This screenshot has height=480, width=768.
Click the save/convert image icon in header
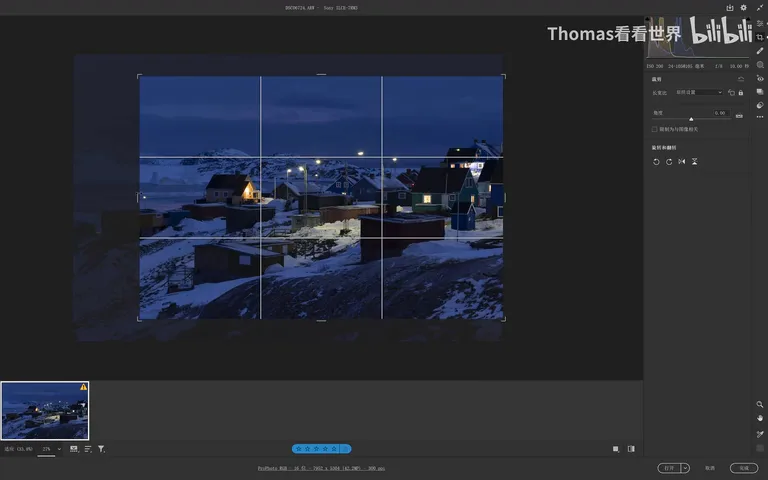pyautogui.click(x=730, y=8)
